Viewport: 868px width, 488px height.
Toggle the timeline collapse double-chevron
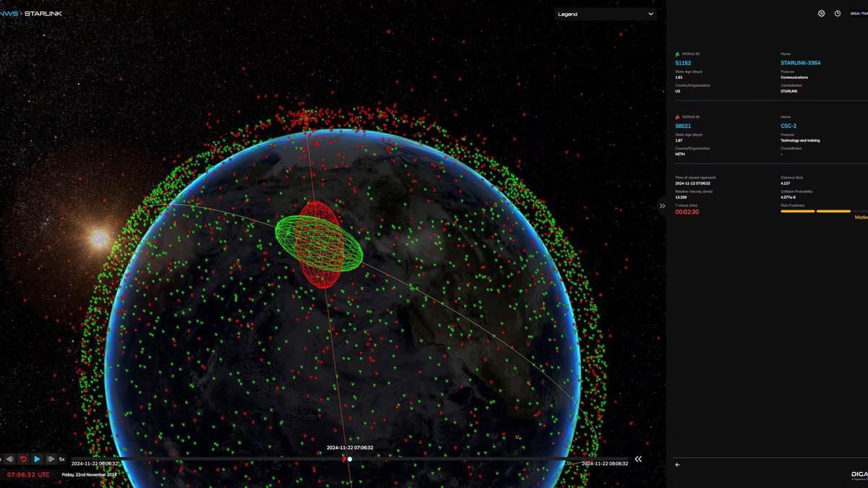coord(638,458)
